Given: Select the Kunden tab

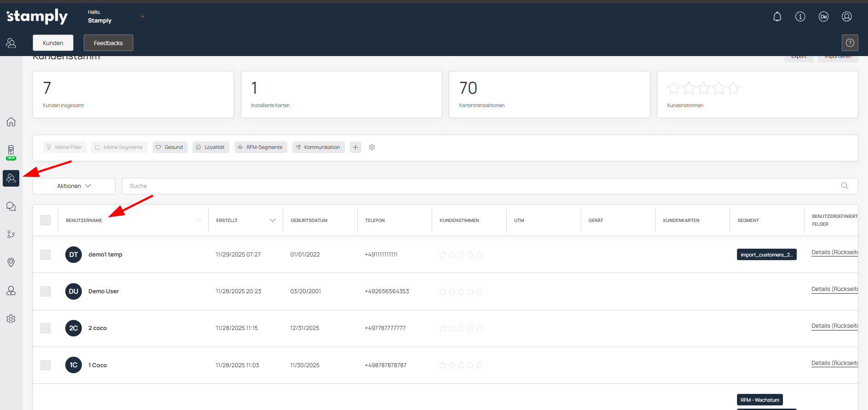Looking at the screenshot, I should tap(53, 43).
